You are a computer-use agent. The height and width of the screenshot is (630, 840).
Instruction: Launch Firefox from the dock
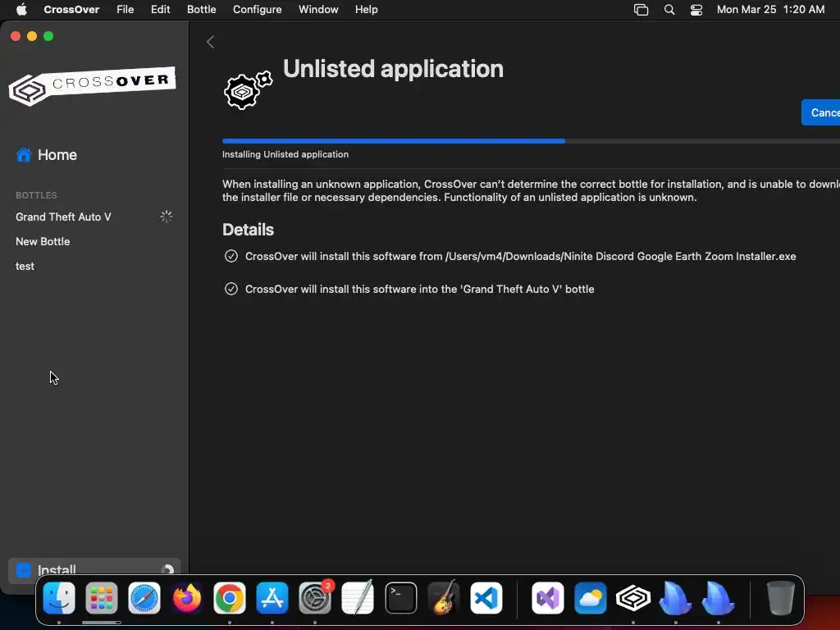tap(187, 598)
